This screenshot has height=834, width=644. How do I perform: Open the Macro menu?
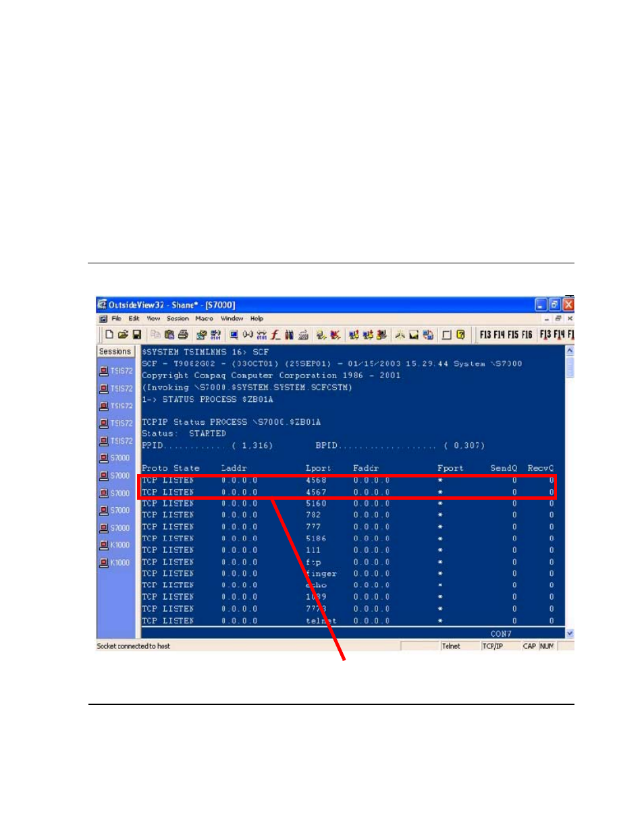(204, 319)
